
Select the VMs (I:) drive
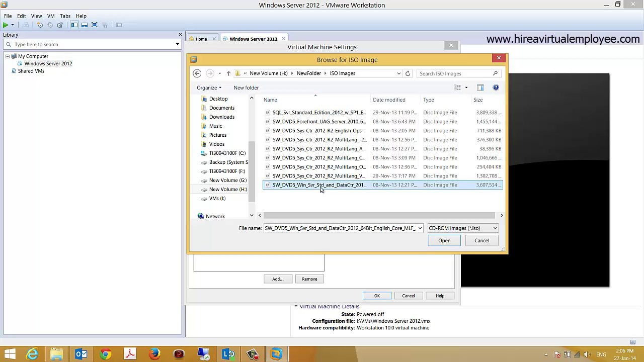point(217,199)
